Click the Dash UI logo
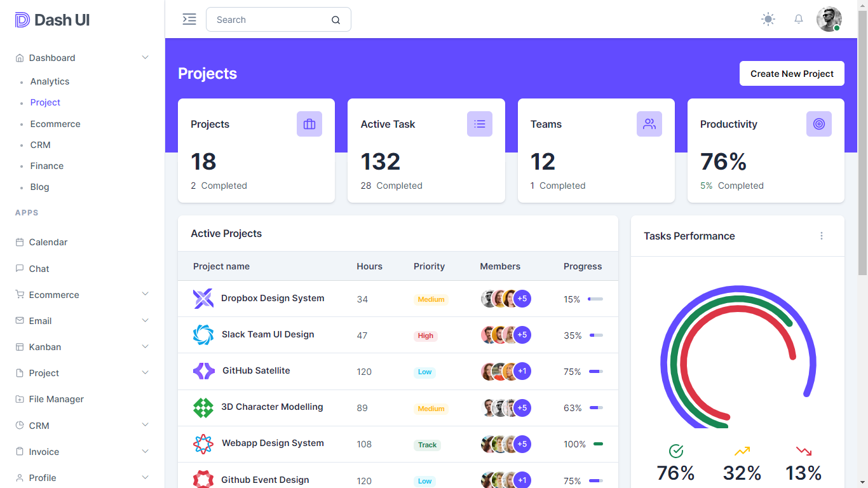Image resolution: width=868 pixels, height=488 pixels. coord(52,20)
